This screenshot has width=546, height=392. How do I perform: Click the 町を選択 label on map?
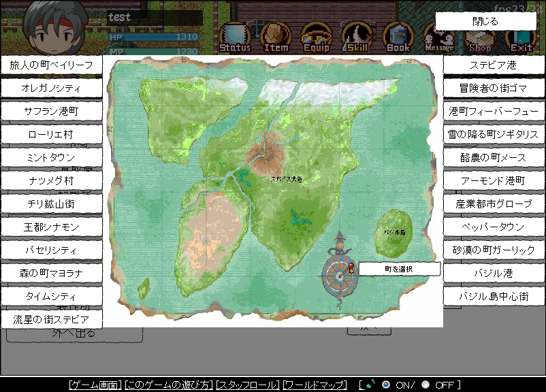pyautogui.click(x=399, y=269)
